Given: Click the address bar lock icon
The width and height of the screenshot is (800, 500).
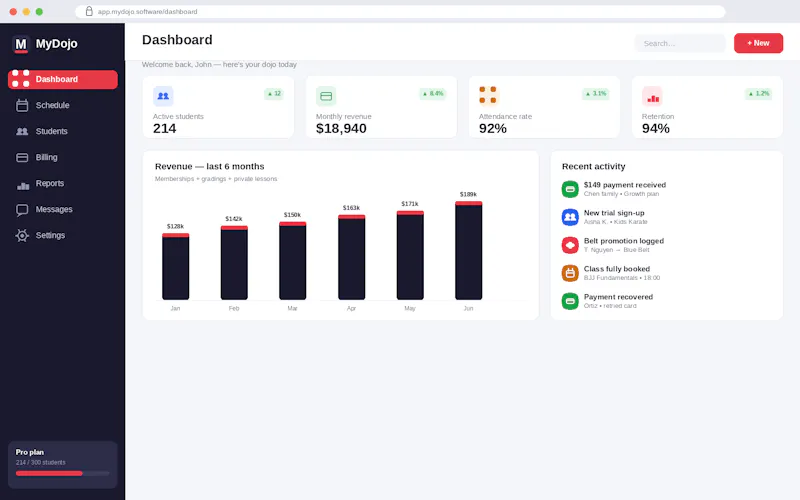Looking at the screenshot, I should [x=89, y=11].
